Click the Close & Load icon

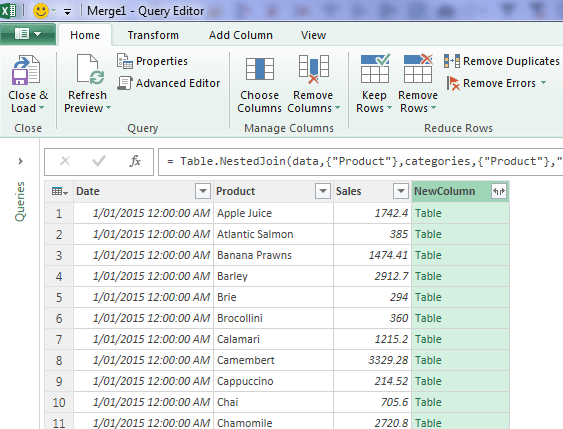26,70
